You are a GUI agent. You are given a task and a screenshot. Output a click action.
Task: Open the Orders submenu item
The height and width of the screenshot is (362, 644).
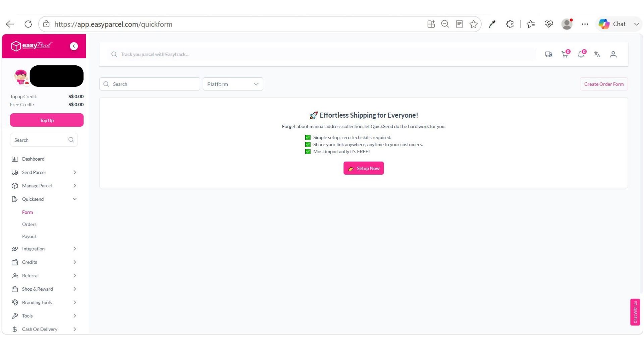tap(29, 224)
